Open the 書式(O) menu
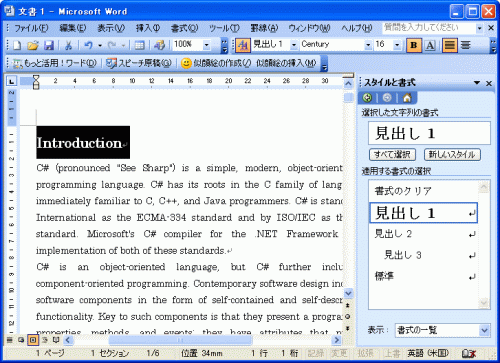The height and width of the screenshot is (363, 500). 184,28
